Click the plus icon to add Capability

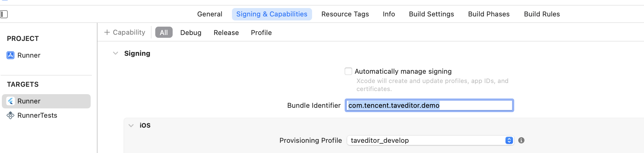[107, 33]
